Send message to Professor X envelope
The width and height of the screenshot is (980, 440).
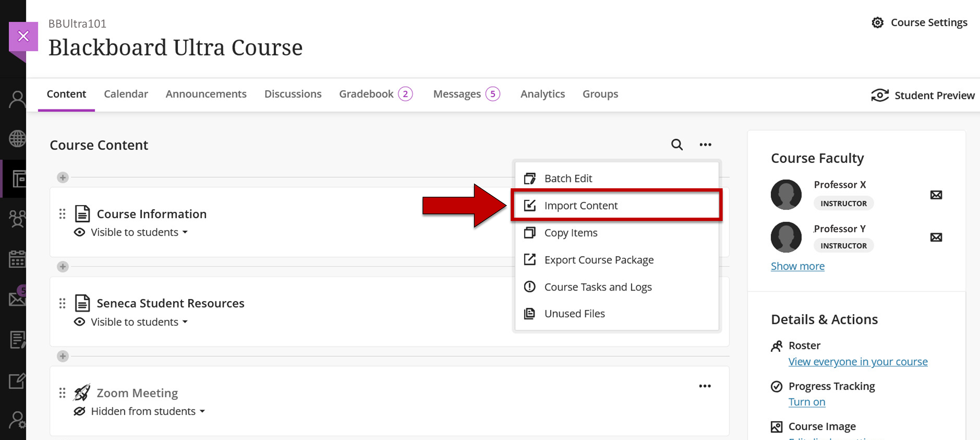tap(936, 195)
